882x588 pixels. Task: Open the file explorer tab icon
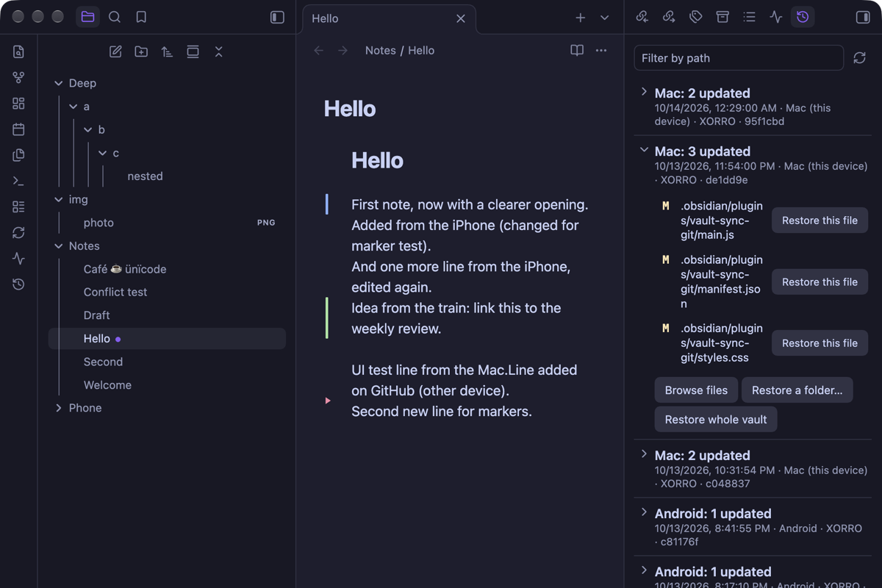[87, 17]
